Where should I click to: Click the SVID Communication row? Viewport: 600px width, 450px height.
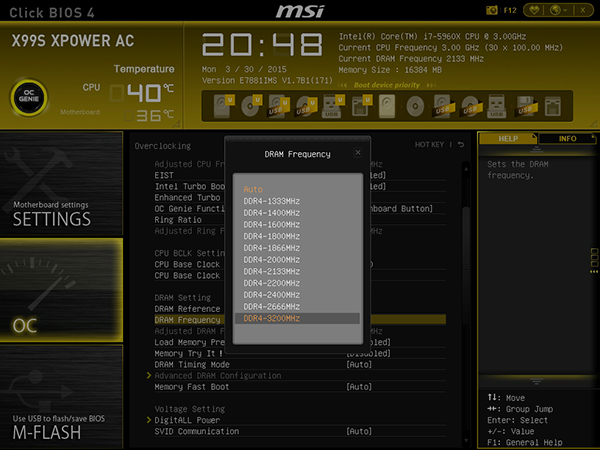coord(300,431)
